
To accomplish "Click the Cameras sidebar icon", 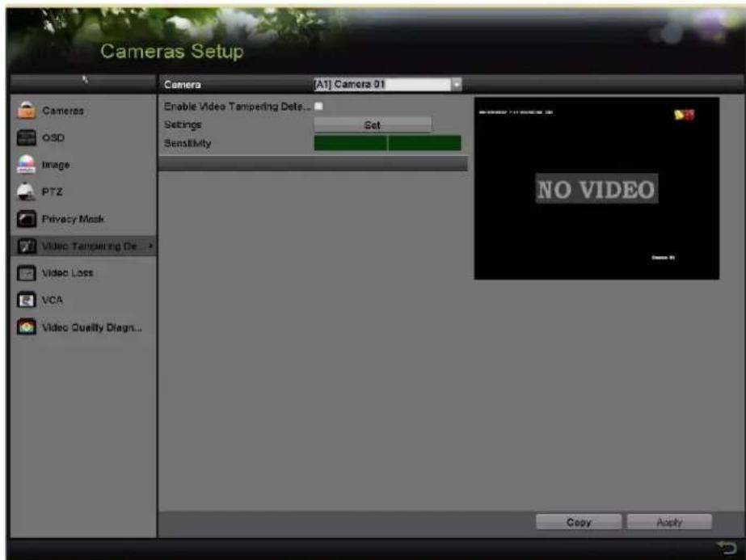I will pos(26,111).
